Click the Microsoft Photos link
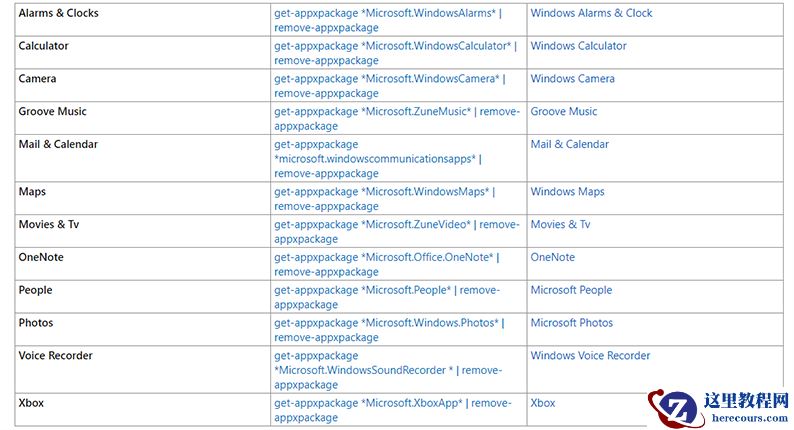 coord(571,323)
